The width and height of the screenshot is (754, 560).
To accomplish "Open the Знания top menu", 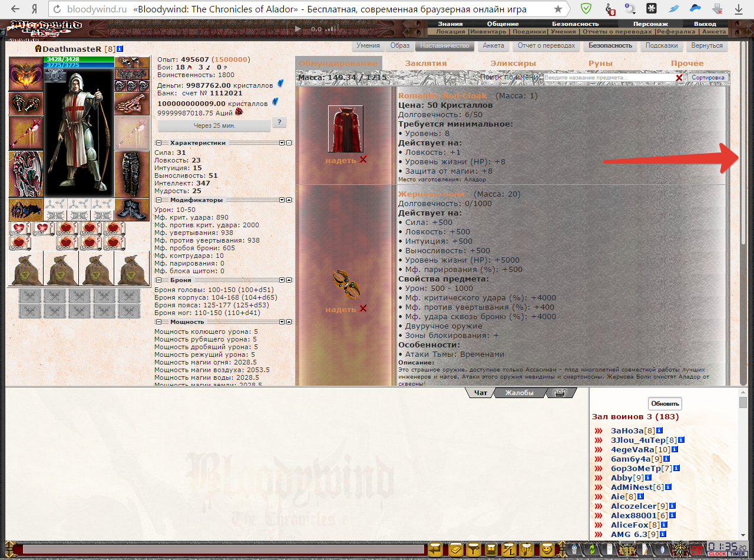I will point(450,24).
